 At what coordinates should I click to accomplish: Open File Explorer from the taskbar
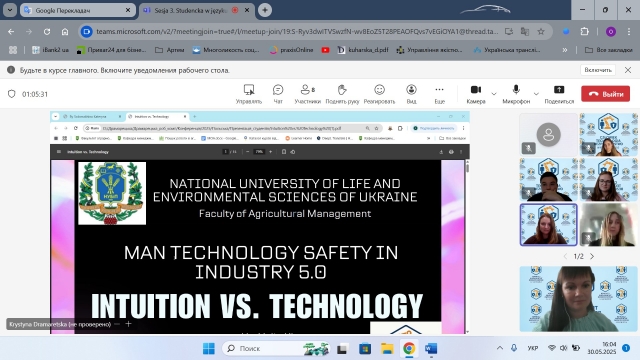click(x=387, y=349)
